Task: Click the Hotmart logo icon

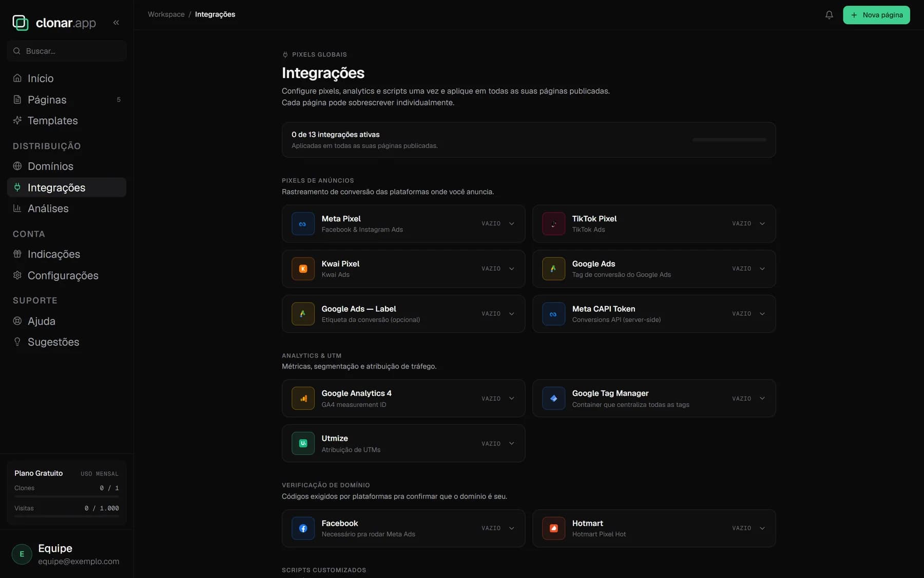Action: 553,528
